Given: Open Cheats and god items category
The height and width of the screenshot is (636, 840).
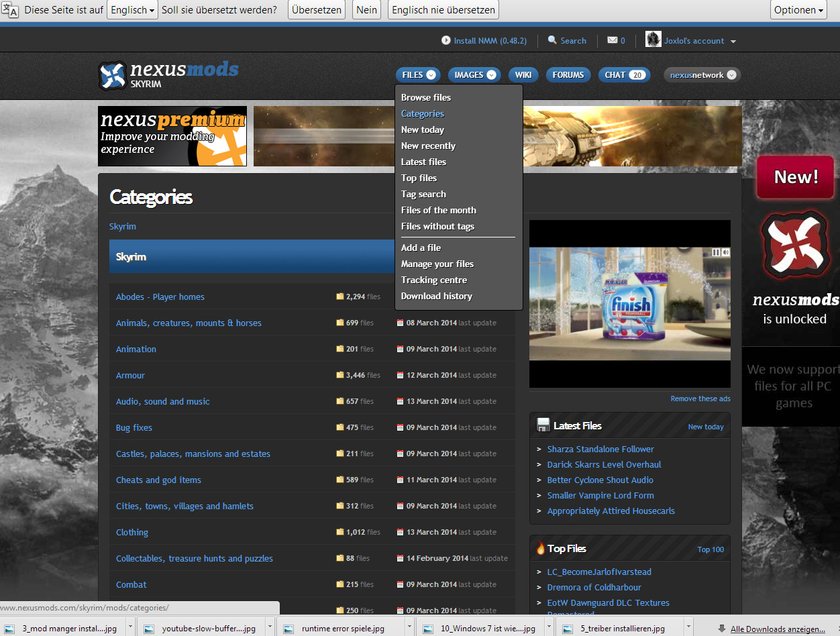Looking at the screenshot, I should click(x=159, y=480).
